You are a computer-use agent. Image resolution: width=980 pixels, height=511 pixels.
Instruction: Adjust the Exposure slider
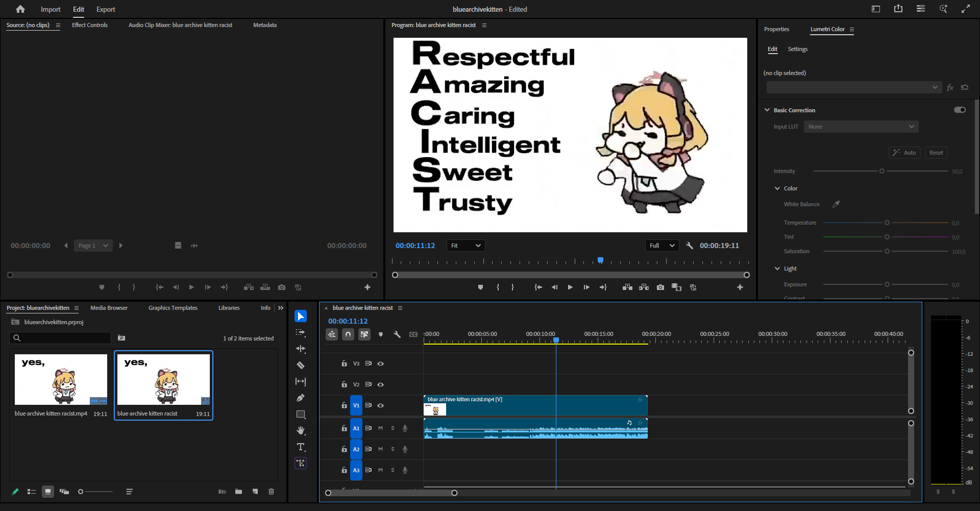coord(886,284)
